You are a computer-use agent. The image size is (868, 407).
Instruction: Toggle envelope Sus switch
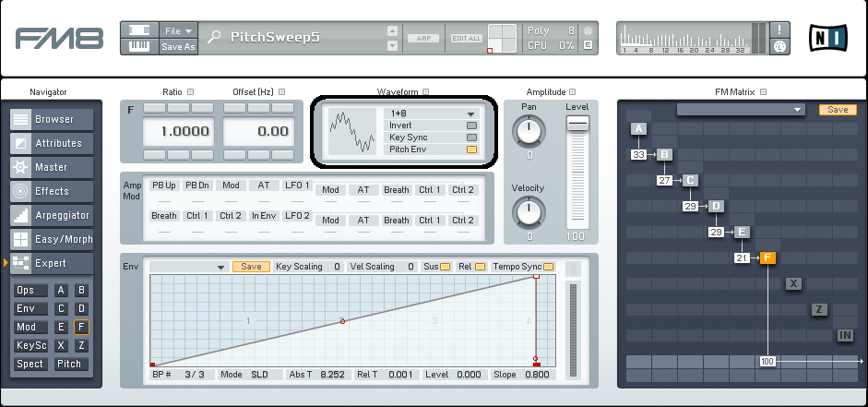click(x=446, y=267)
